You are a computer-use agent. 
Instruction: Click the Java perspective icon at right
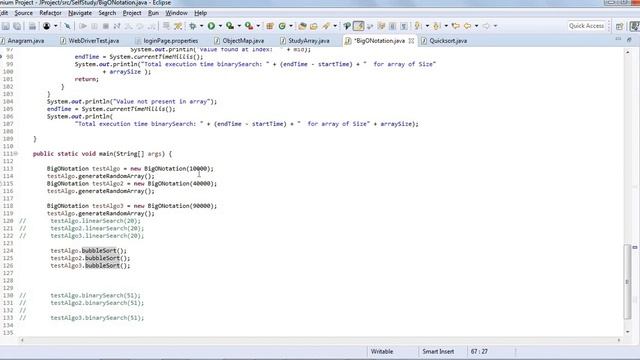click(634, 26)
